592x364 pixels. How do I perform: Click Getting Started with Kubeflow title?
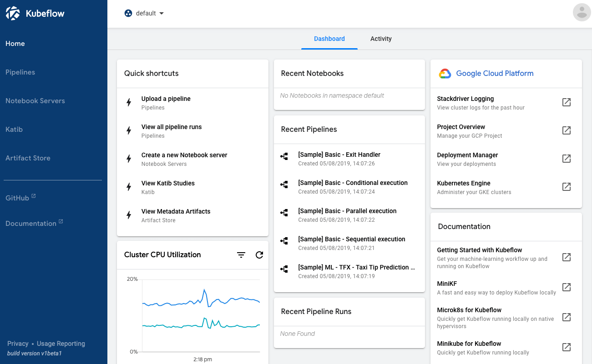click(480, 250)
